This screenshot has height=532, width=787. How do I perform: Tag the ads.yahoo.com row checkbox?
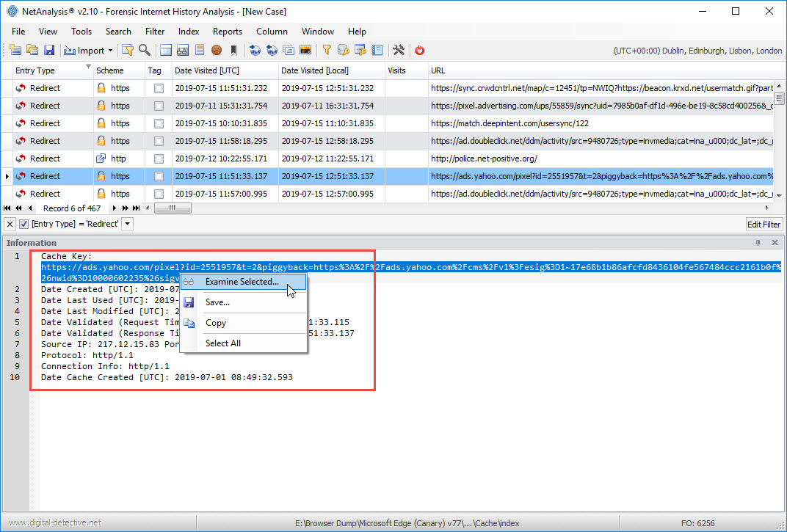(x=159, y=176)
